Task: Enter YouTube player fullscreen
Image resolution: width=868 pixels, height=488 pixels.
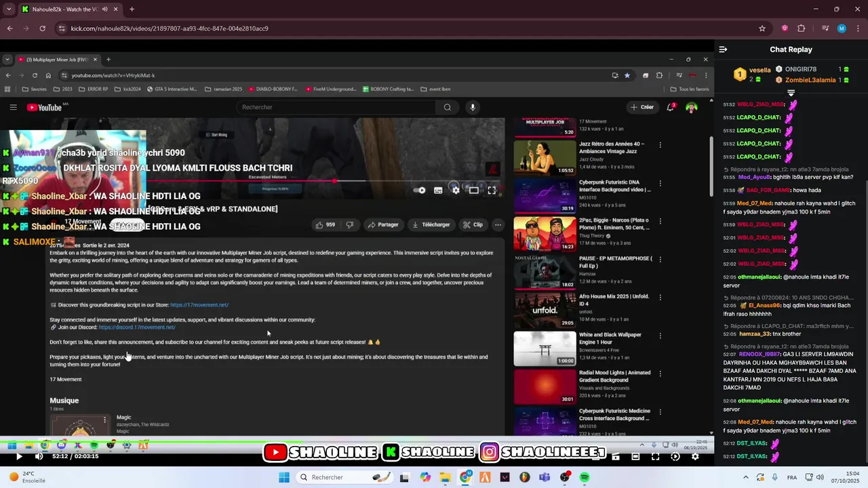Action: pos(492,190)
